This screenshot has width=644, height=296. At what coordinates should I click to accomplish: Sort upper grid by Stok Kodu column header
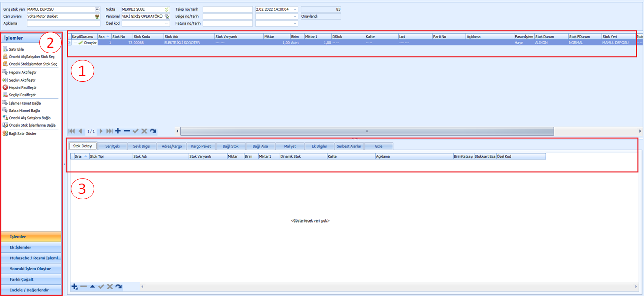[x=148, y=36]
